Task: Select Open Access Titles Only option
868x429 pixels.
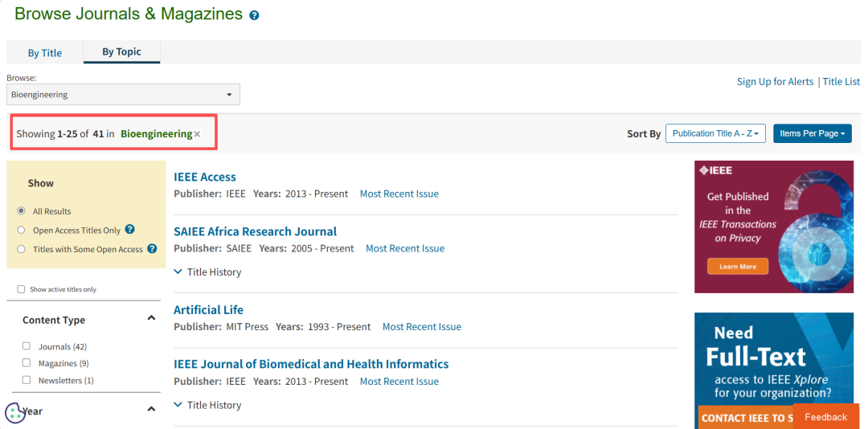Action: click(x=21, y=231)
